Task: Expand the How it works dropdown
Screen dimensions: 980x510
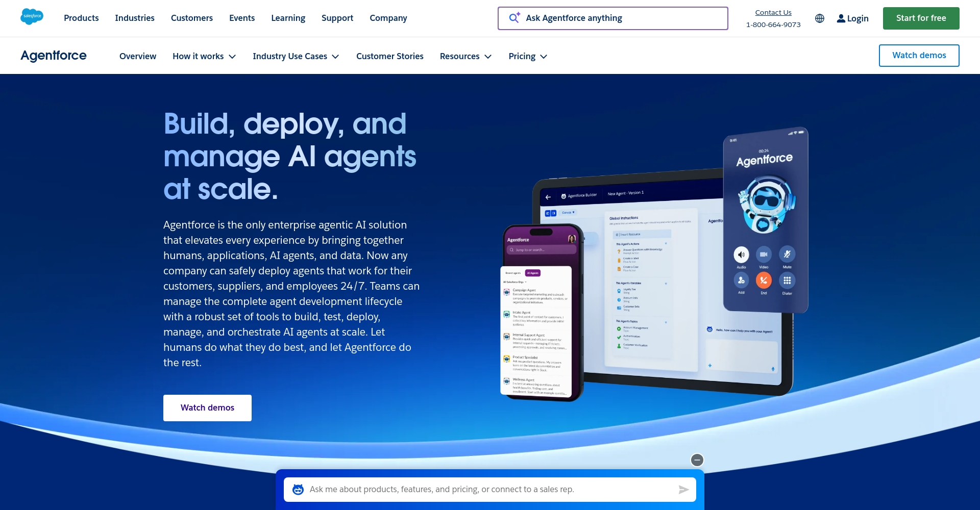Action: [x=204, y=56]
